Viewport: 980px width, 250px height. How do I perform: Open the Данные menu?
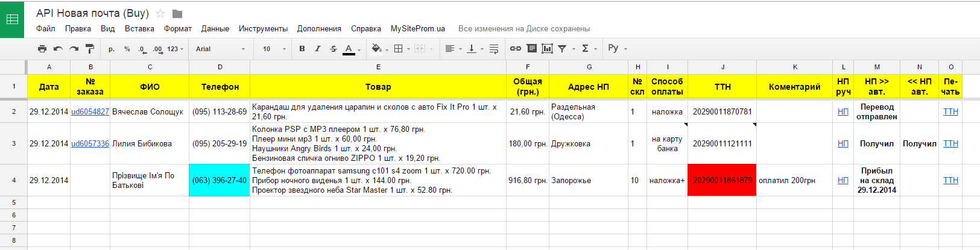tap(215, 28)
